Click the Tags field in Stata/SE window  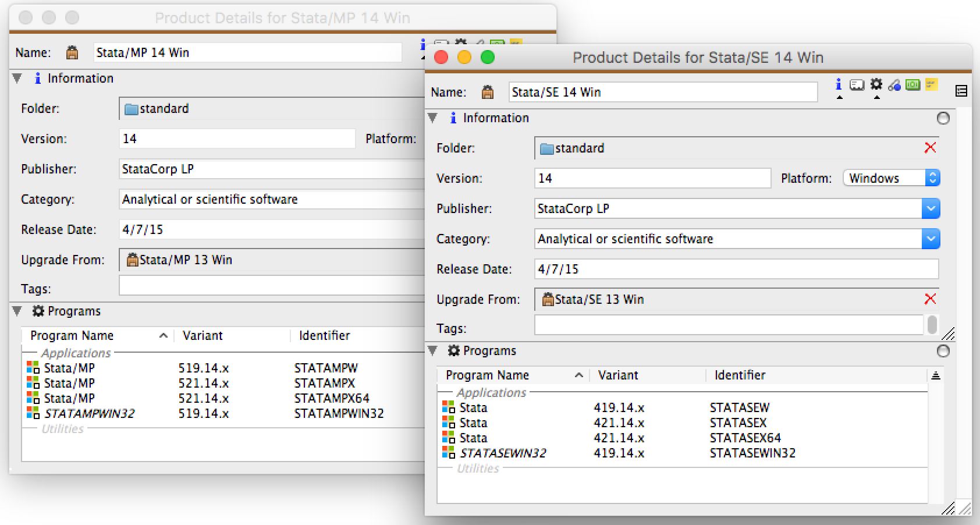[729, 325]
